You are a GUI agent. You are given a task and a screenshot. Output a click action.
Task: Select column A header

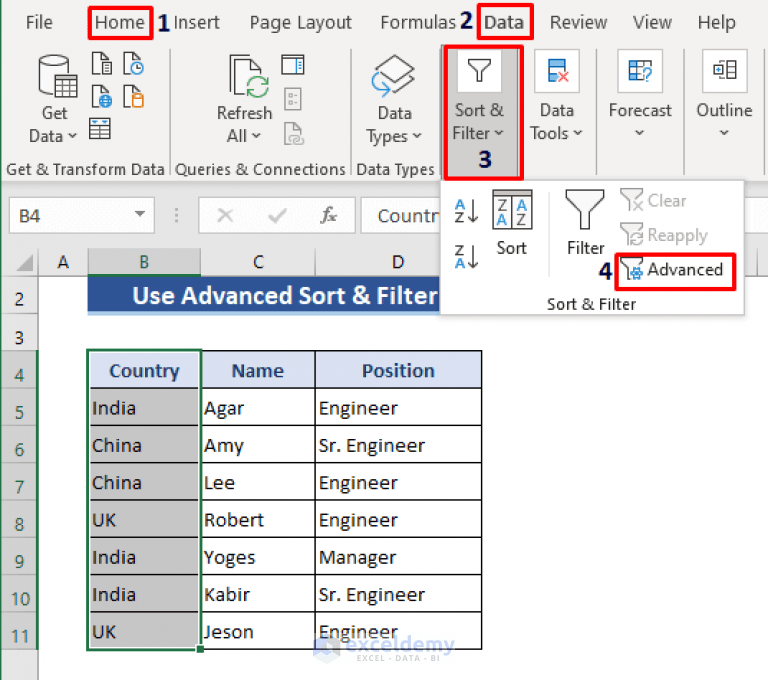point(63,262)
